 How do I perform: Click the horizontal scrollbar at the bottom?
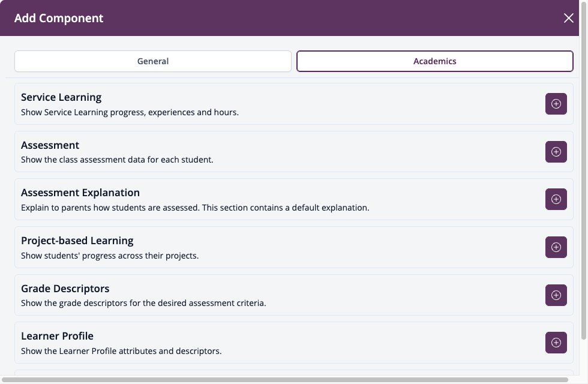click(x=285, y=380)
